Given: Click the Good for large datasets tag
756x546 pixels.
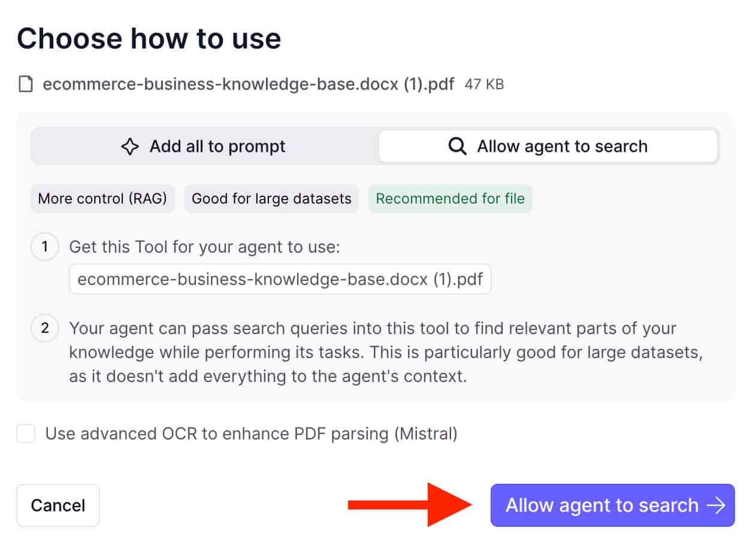Looking at the screenshot, I should [x=271, y=199].
